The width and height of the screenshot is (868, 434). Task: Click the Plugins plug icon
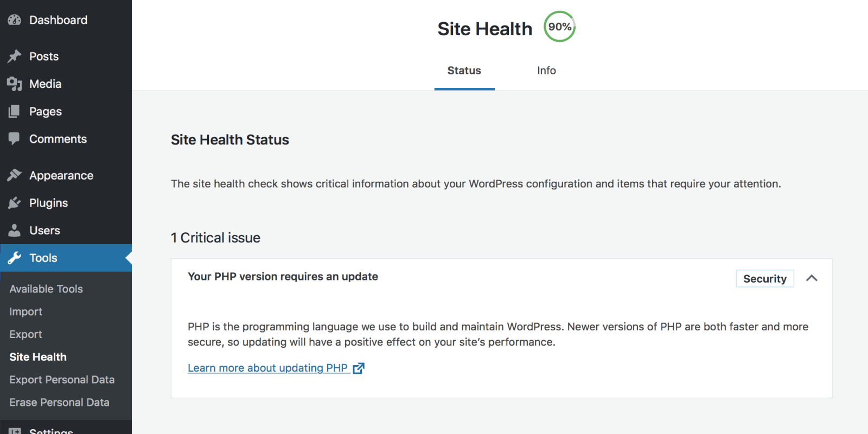click(x=15, y=203)
